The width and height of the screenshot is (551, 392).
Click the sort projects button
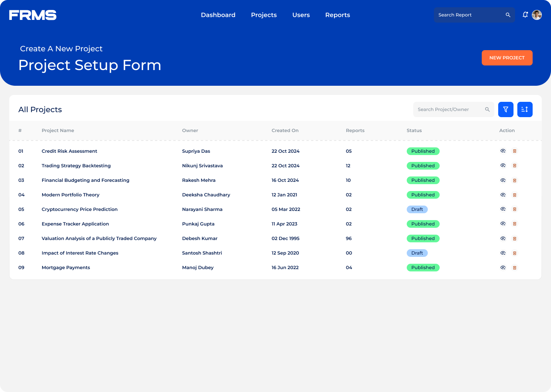(525, 109)
